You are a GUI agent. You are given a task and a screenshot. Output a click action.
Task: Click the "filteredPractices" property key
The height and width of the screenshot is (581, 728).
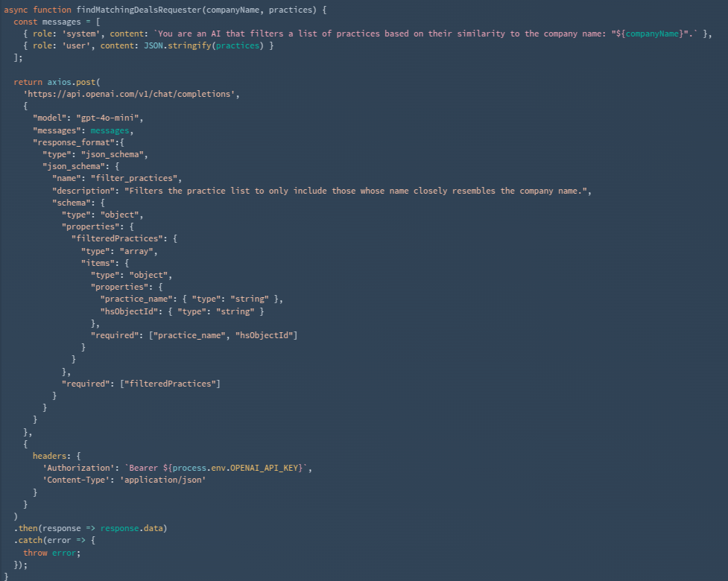click(x=117, y=238)
